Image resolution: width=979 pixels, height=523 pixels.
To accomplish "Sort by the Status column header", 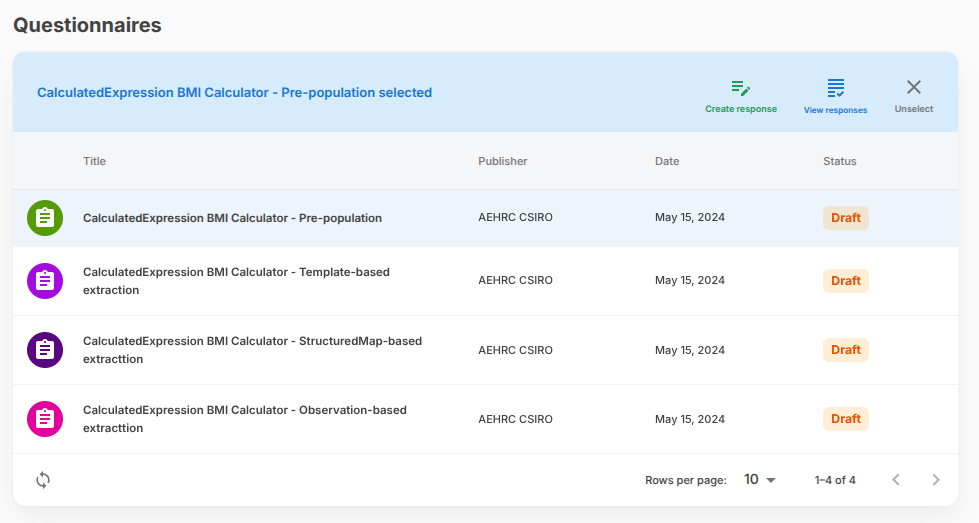I will [x=839, y=161].
